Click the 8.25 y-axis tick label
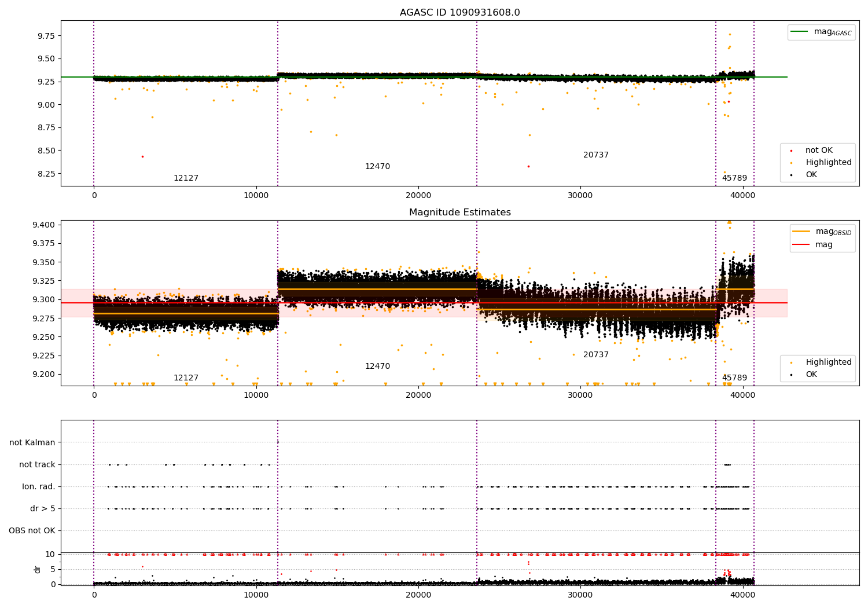The image size is (868, 608). [x=46, y=174]
